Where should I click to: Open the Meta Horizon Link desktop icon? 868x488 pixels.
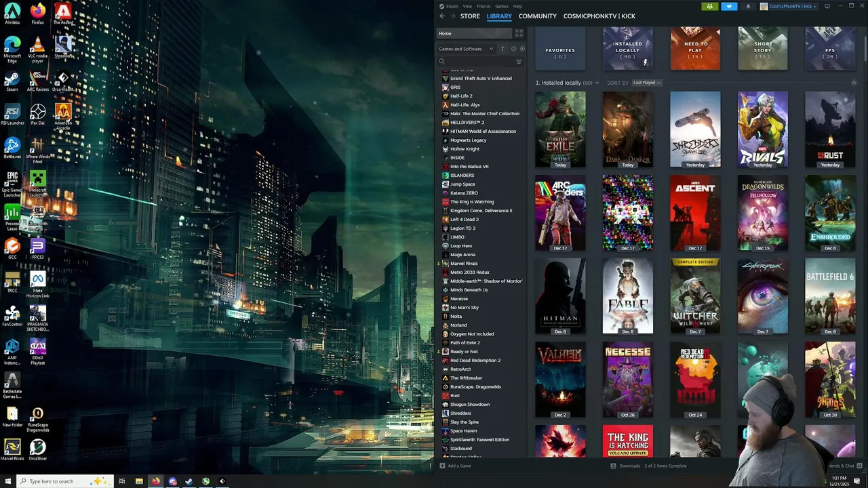coord(37,285)
